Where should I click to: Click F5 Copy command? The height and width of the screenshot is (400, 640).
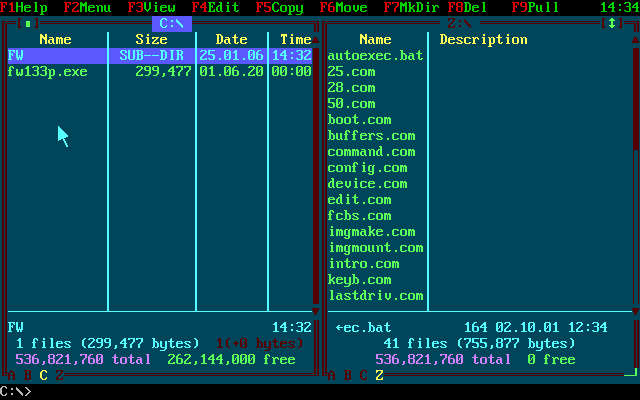[279, 7]
